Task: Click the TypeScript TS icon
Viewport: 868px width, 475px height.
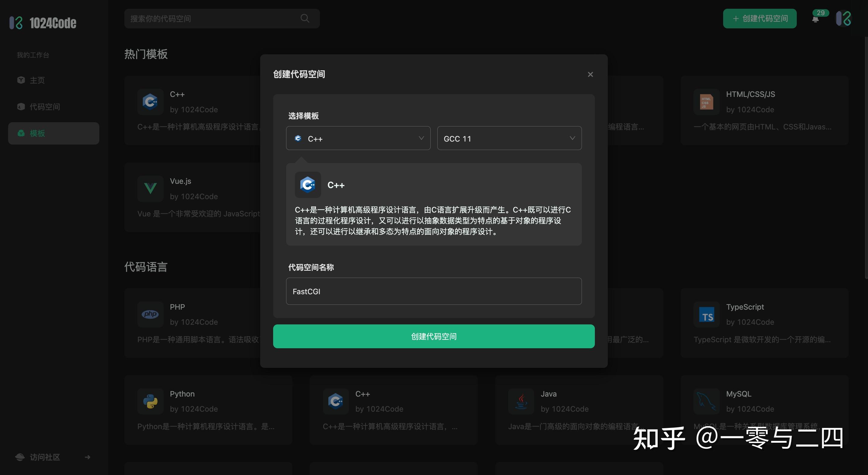Action: click(706, 315)
